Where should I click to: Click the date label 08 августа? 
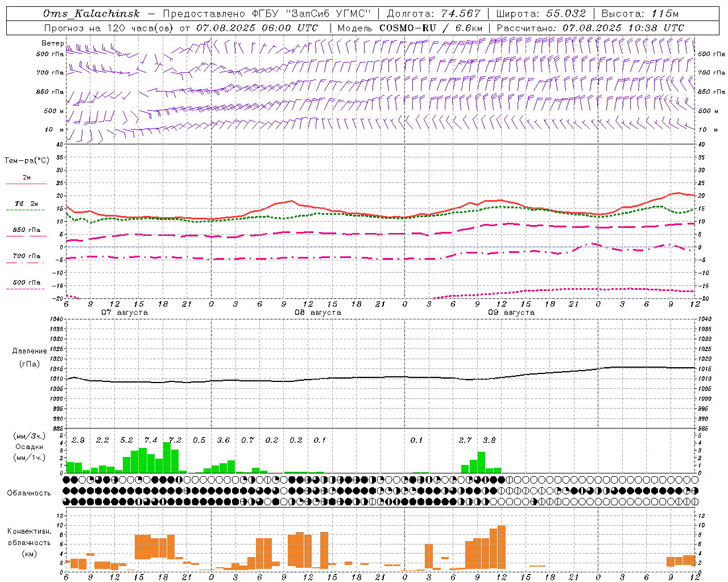[318, 313]
